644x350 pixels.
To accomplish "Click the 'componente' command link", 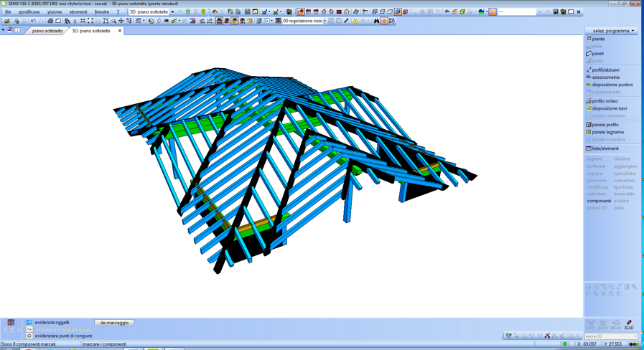I will point(599,201).
